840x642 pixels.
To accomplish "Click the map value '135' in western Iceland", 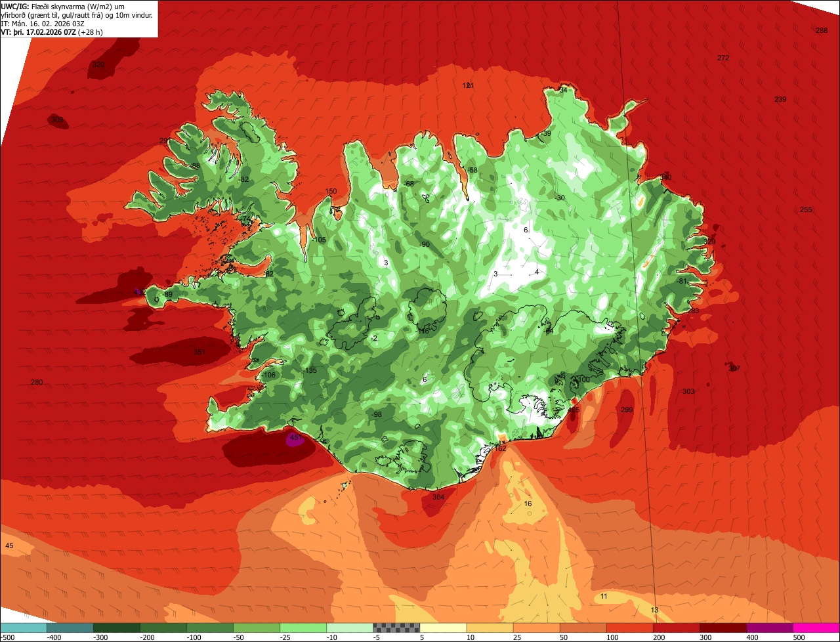I will point(311,370).
